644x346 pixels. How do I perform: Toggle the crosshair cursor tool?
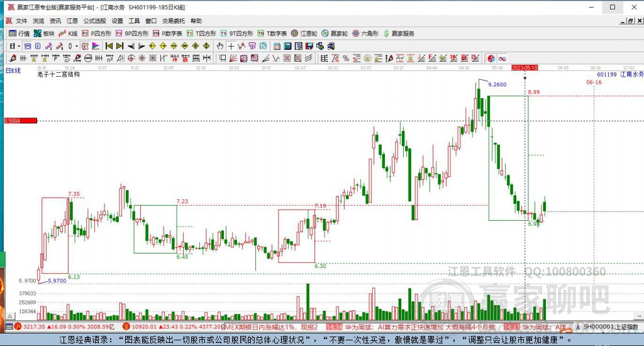click(231, 46)
